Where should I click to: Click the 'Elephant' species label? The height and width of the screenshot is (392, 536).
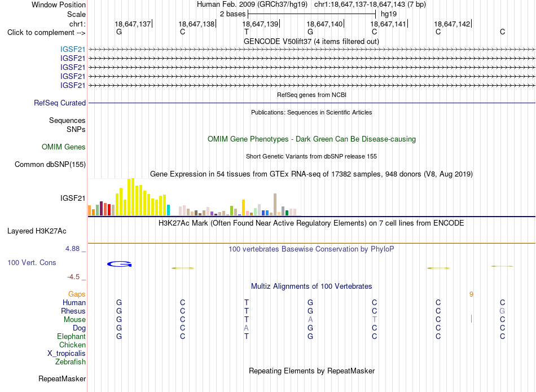71,336
